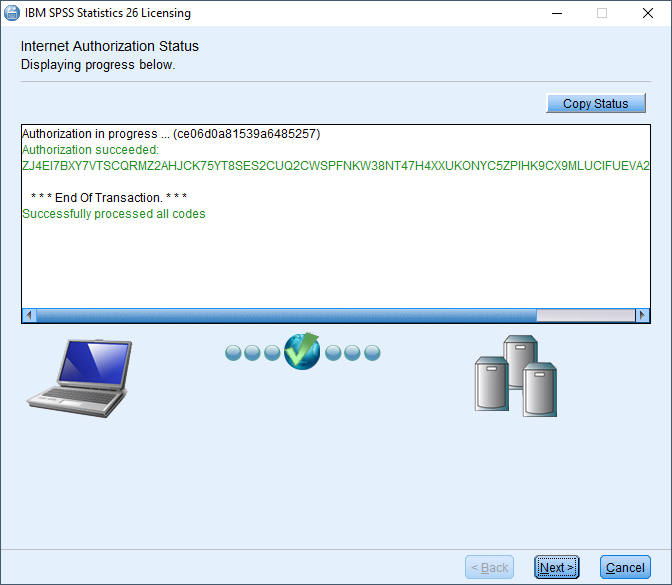This screenshot has width=672, height=585.
Task: Click the 'Authorization in progress' log line
Action: coord(171,134)
